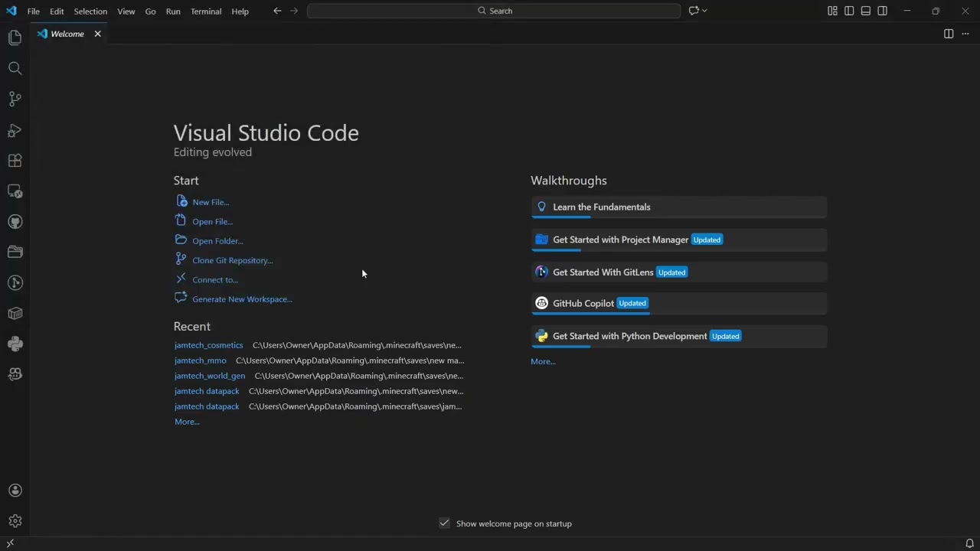Click the Connect to... link
980x551 pixels.
click(215, 280)
